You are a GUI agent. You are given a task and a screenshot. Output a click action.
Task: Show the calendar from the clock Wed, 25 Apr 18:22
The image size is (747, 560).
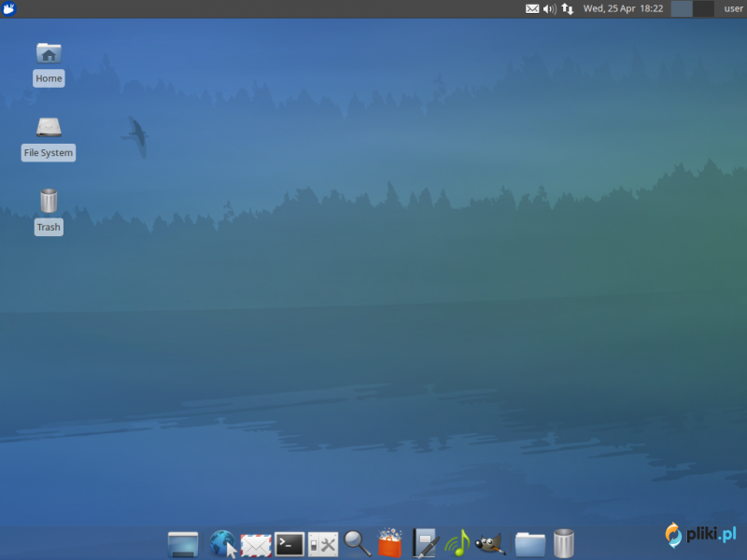tap(623, 8)
